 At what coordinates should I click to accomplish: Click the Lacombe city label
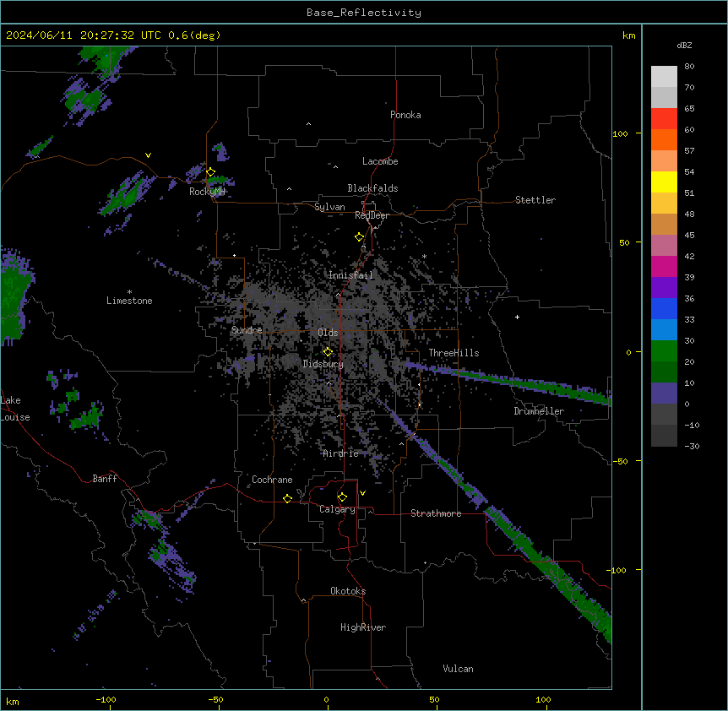tap(380, 161)
